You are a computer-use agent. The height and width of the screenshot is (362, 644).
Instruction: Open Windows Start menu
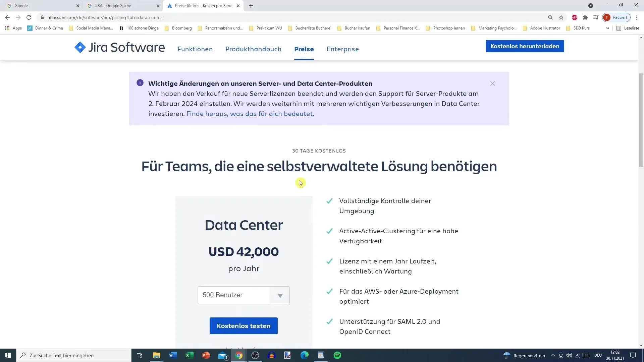coord(8,355)
